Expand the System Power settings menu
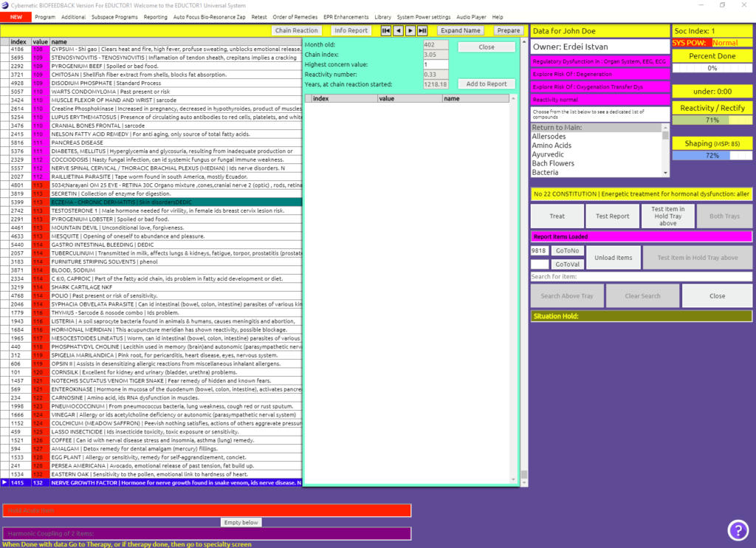The image size is (756, 548). (x=423, y=17)
